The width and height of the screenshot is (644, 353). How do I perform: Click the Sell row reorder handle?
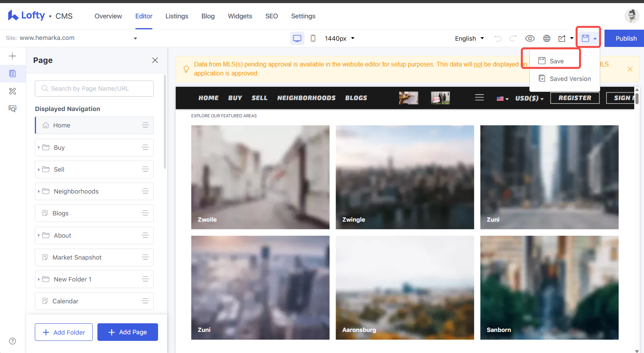click(x=145, y=169)
